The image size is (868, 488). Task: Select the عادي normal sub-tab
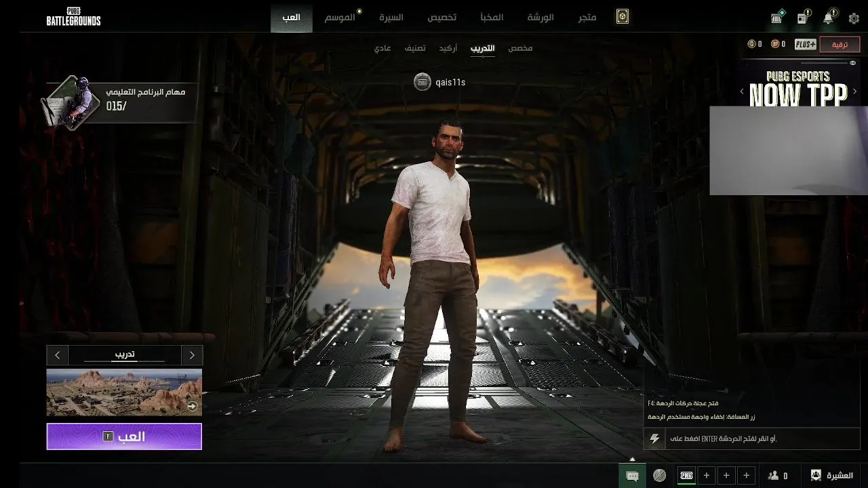[382, 48]
